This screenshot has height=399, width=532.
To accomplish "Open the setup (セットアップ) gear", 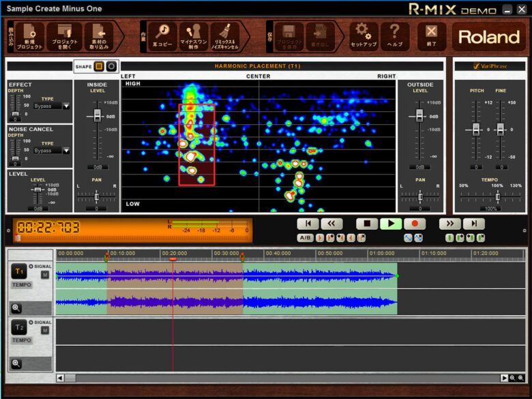I will click(364, 37).
